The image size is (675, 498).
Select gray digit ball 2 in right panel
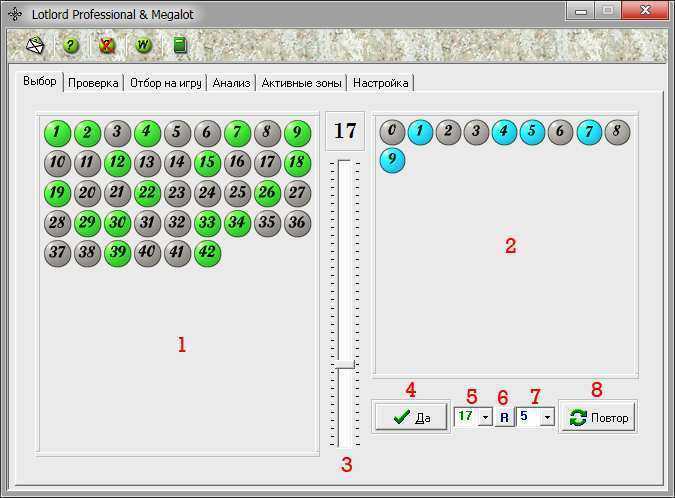(448, 132)
